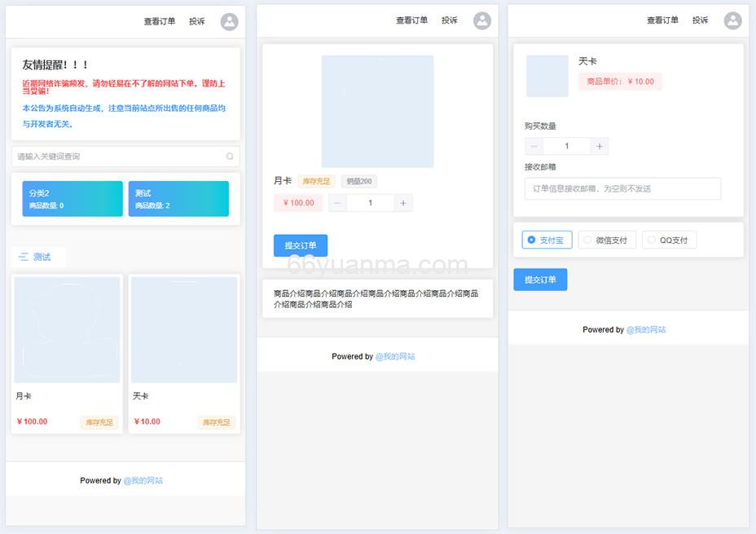Viewport: 756px width, 534px height.
Task: Click the 订单信息接收邮箱 email input field
Action: click(x=622, y=188)
